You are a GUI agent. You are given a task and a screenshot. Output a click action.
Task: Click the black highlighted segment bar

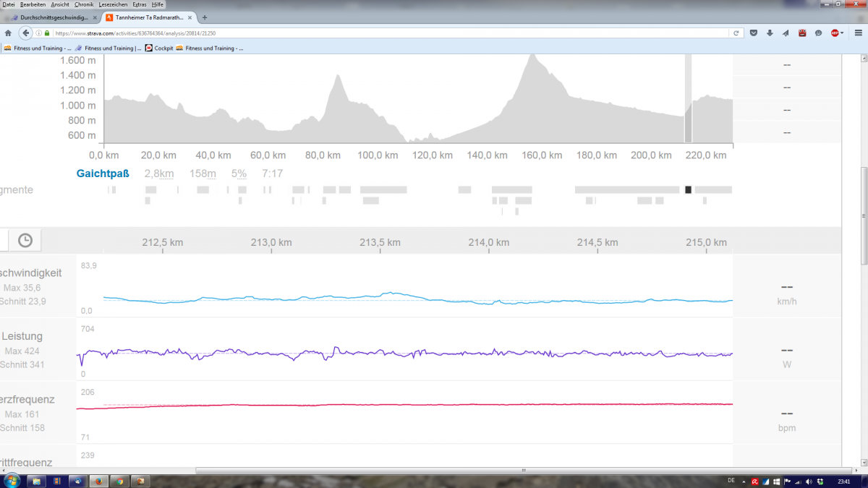point(688,189)
